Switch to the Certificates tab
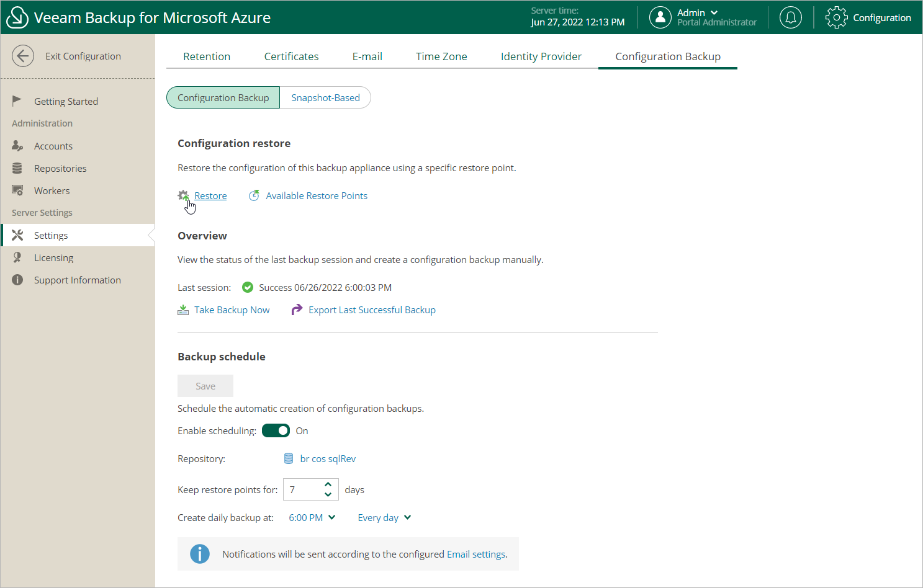923x588 pixels. point(291,56)
